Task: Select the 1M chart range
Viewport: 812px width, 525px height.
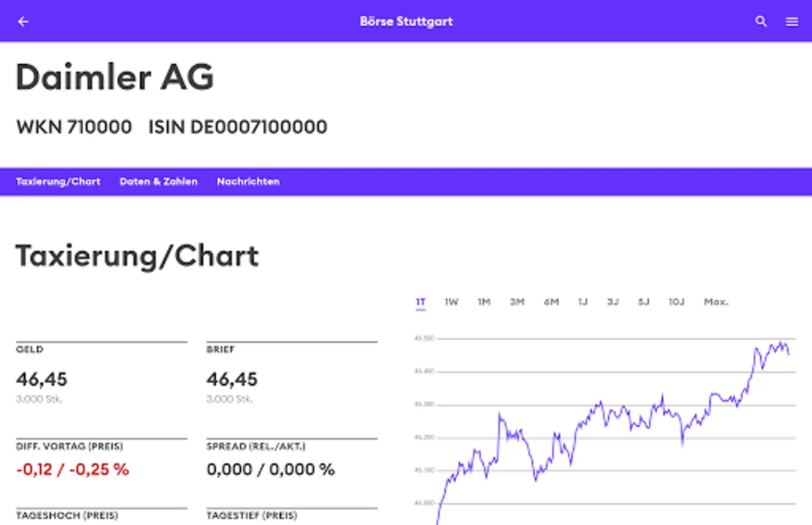Action: pos(484,302)
